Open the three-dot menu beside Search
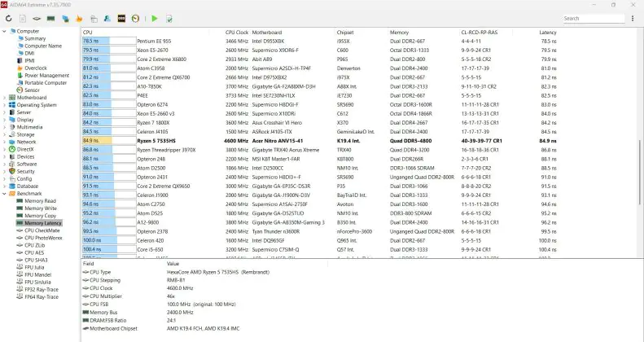The width and height of the screenshot is (644, 342). pos(633,19)
